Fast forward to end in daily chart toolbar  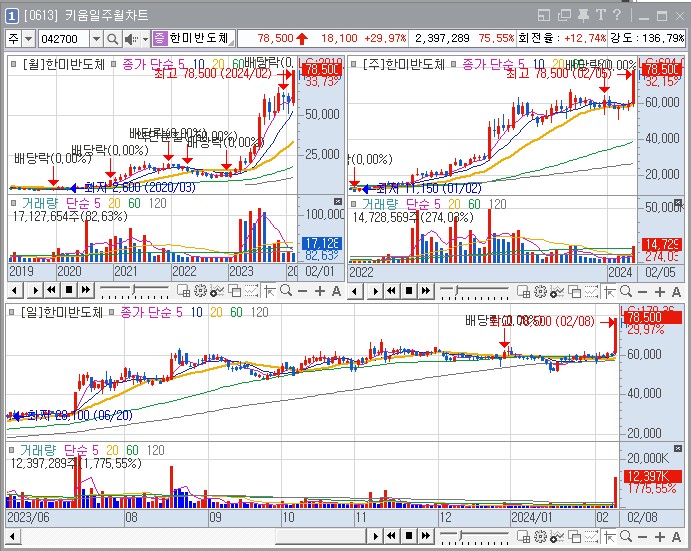[x=425, y=536]
